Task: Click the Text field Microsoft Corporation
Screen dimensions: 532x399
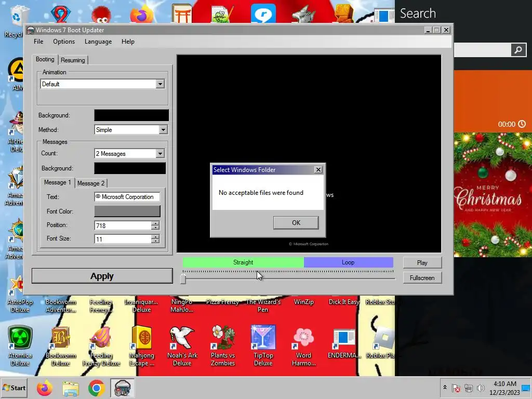Action: click(x=127, y=197)
